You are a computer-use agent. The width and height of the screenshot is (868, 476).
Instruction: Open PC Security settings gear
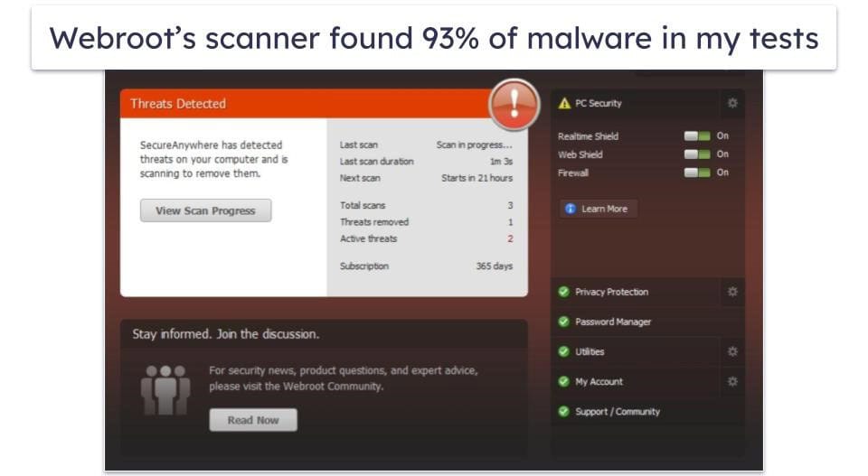coord(732,103)
